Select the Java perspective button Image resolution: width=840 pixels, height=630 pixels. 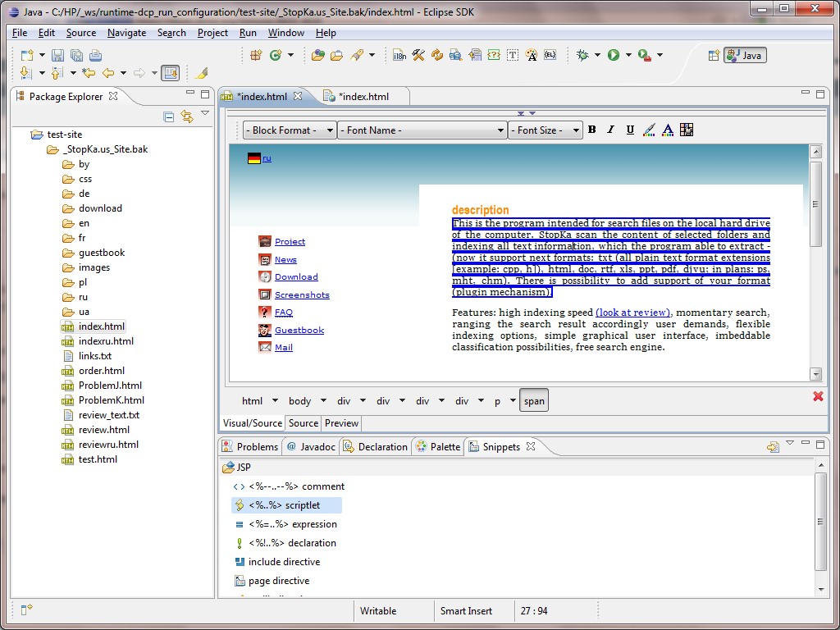(x=745, y=55)
